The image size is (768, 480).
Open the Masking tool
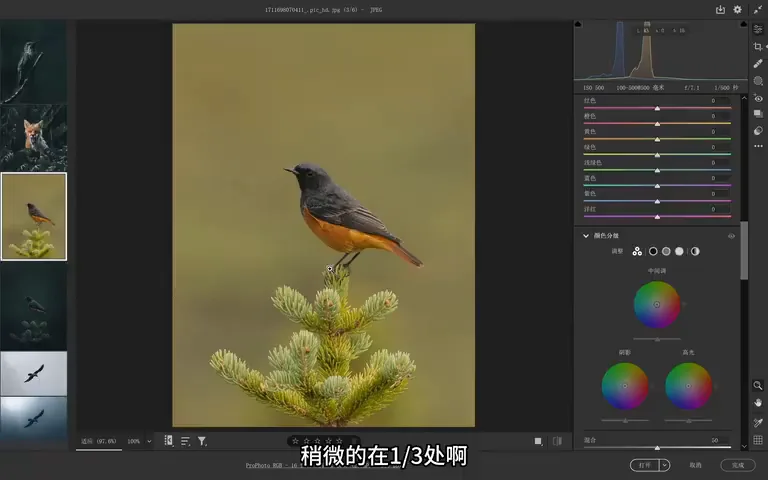tap(758, 81)
